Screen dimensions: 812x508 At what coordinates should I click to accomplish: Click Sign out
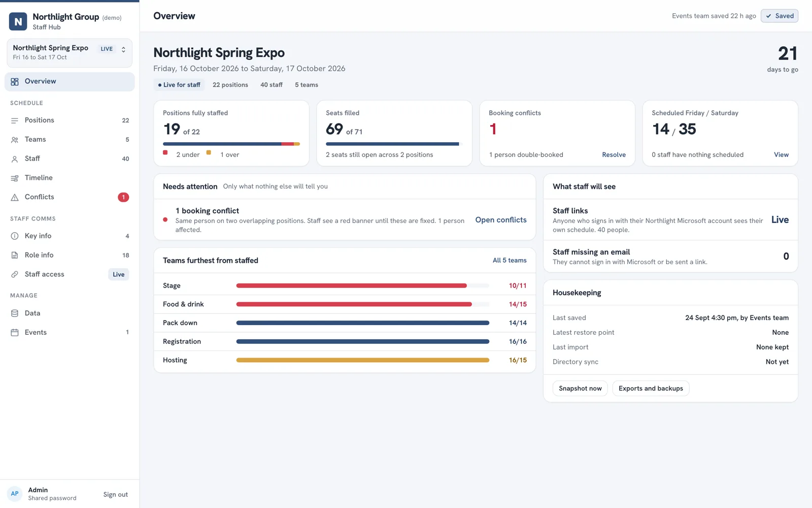click(115, 494)
